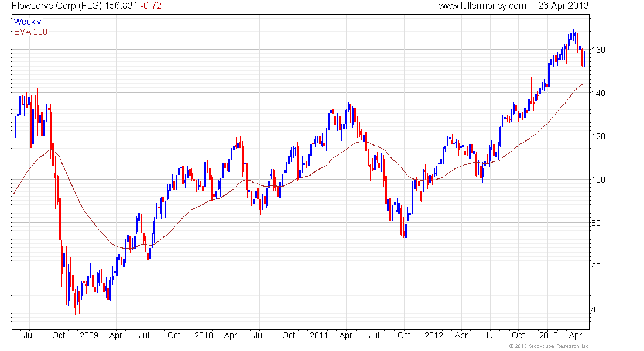Click the Flowserve Corp (FLS) chart title
Image resolution: width=644 pixels, height=351 pixels.
pyautogui.click(x=57, y=6)
